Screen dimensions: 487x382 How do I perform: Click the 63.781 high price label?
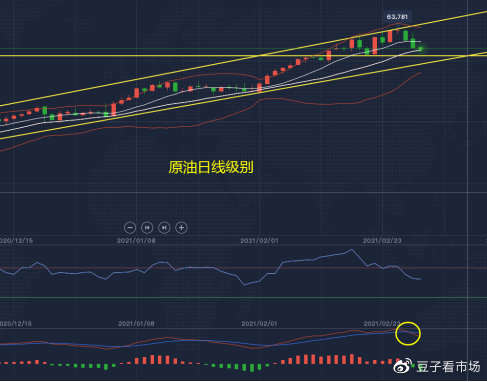(x=397, y=17)
